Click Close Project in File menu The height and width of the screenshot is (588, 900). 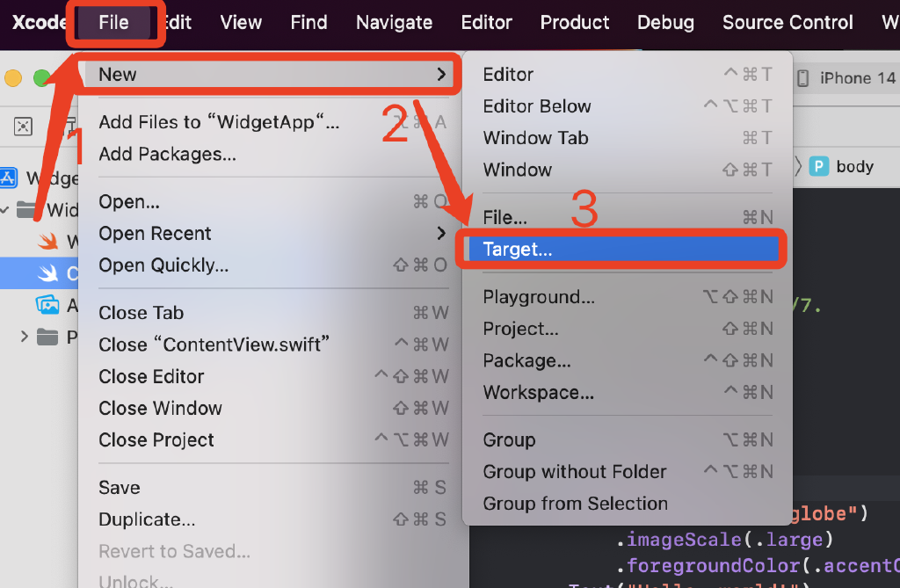pyautogui.click(x=156, y=439)
